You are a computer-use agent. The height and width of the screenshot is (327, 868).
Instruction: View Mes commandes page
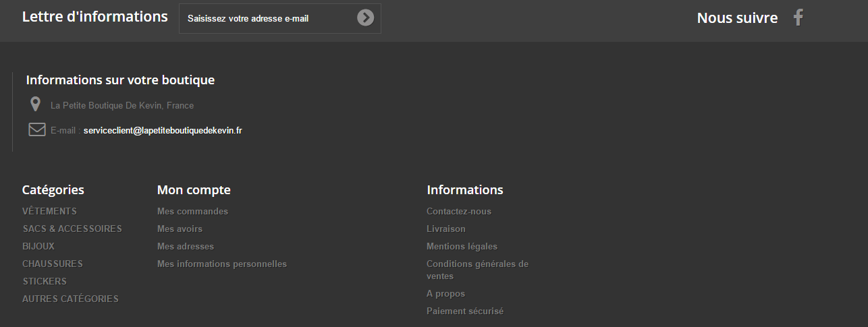[x=192, y=211]
